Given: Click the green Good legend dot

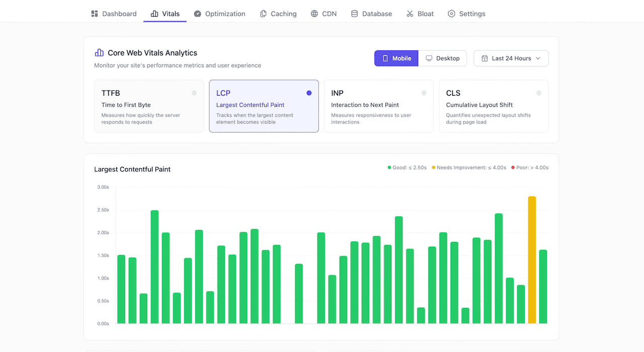Looking at the screenshot, I should (x=388, y=167).
